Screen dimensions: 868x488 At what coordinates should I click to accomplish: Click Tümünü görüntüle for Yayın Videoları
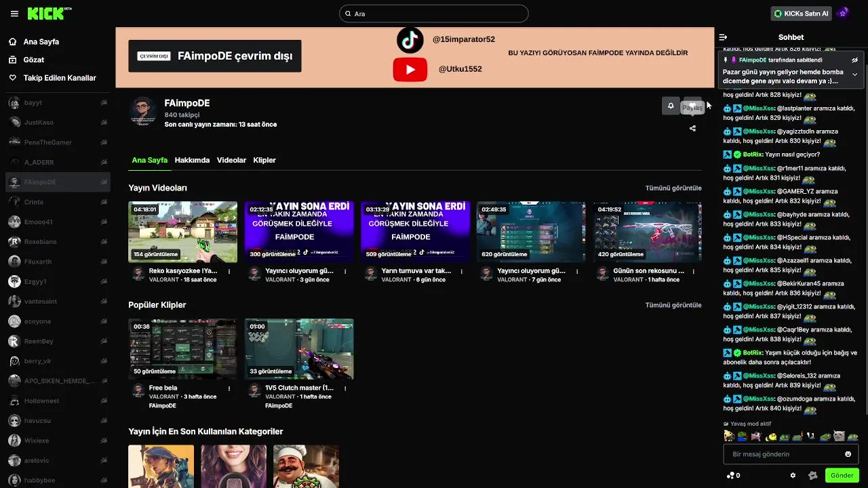(673, 188)
